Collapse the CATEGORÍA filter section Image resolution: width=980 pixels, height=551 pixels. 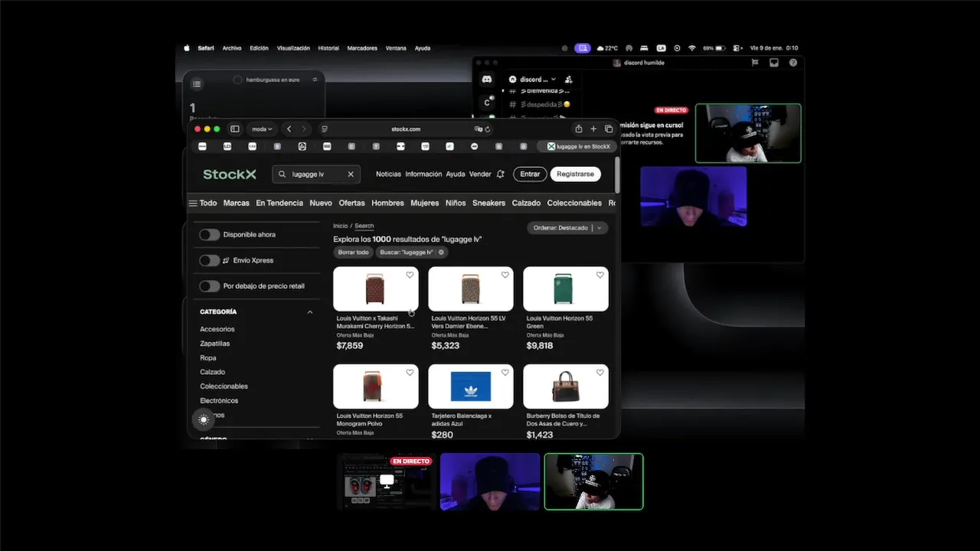click(x=310, y=312)
